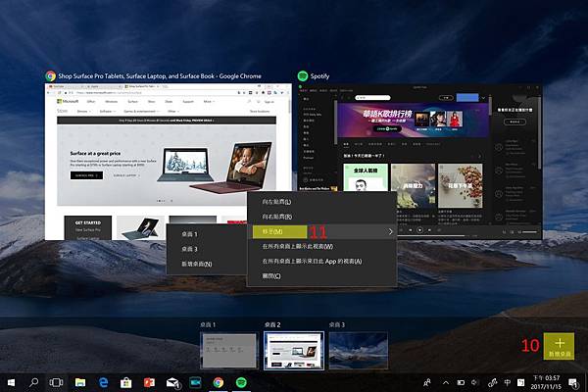The width and height of the screenshot is (588, 392).
Task: Switch to Google Chrome taskbar icon
Action: click(219, 382)
